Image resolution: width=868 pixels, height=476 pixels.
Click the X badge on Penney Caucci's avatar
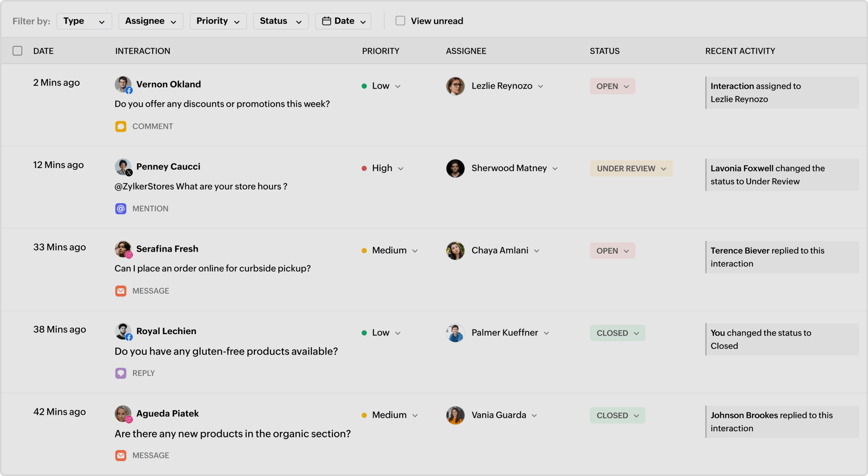coord(129,173)
